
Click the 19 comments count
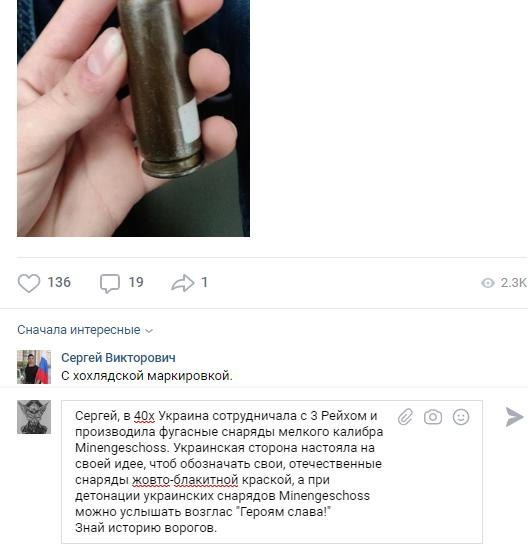[x=136, y=282]
